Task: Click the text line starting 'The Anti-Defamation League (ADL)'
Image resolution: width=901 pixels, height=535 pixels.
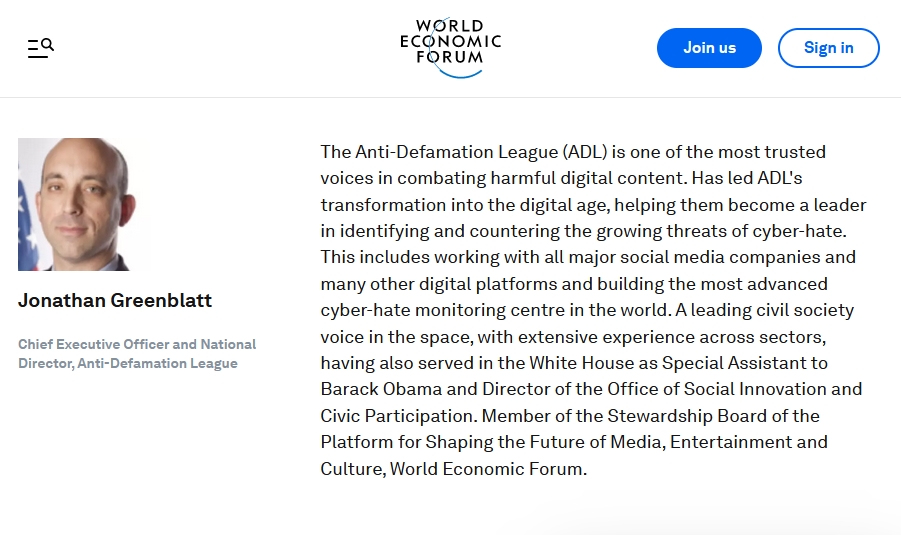Action: [573, 152]
